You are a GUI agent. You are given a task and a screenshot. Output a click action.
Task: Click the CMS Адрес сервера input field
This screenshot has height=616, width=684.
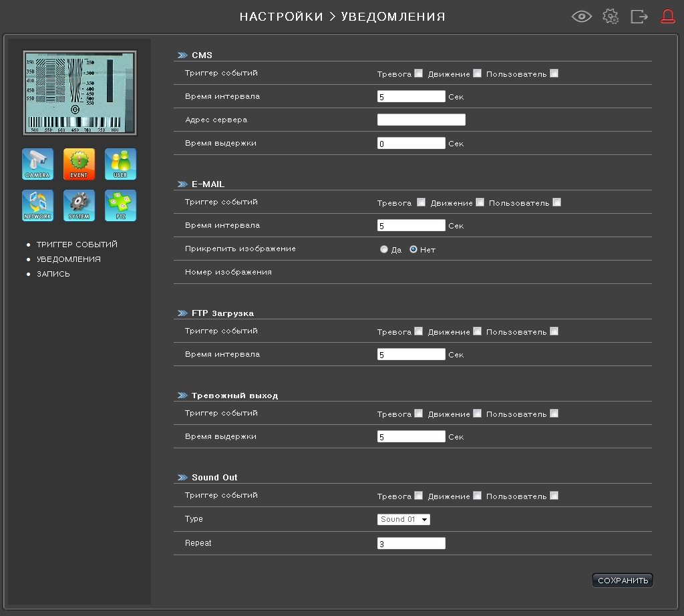tap(421, 120)
